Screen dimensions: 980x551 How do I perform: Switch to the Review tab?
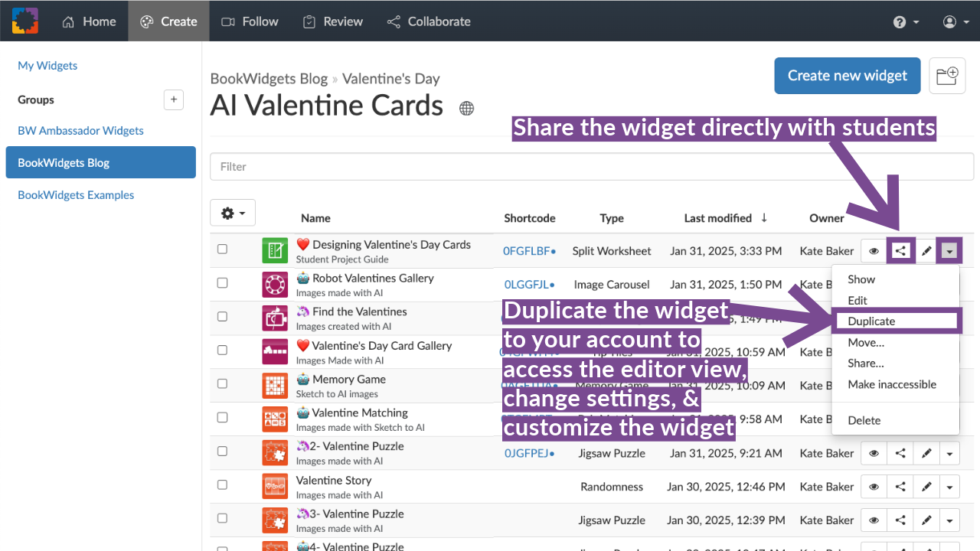click(x=332, y=21)
